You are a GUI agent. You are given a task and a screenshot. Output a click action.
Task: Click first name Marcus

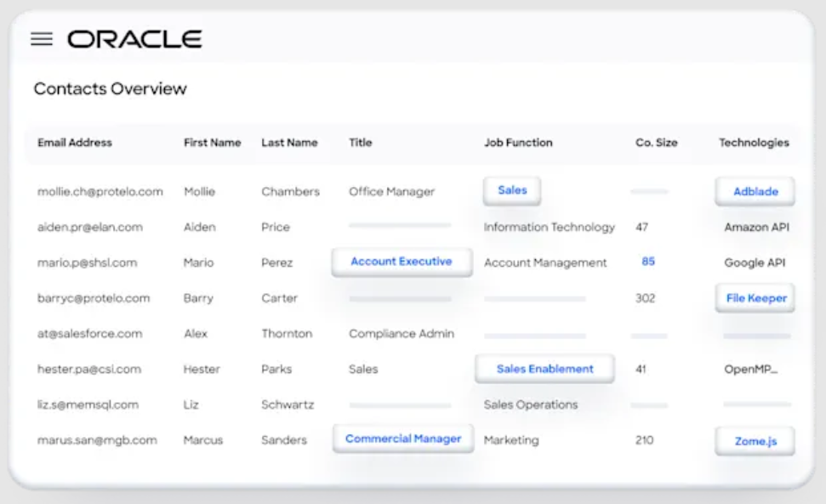203,440
